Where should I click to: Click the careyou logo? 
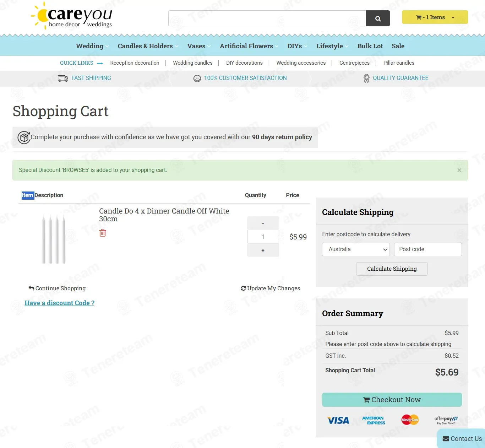[71, 16]
